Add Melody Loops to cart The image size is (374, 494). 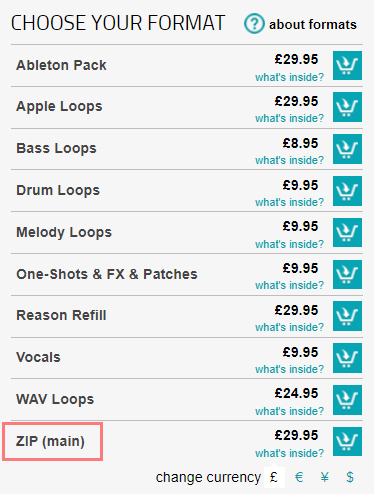tap(347, 233)
